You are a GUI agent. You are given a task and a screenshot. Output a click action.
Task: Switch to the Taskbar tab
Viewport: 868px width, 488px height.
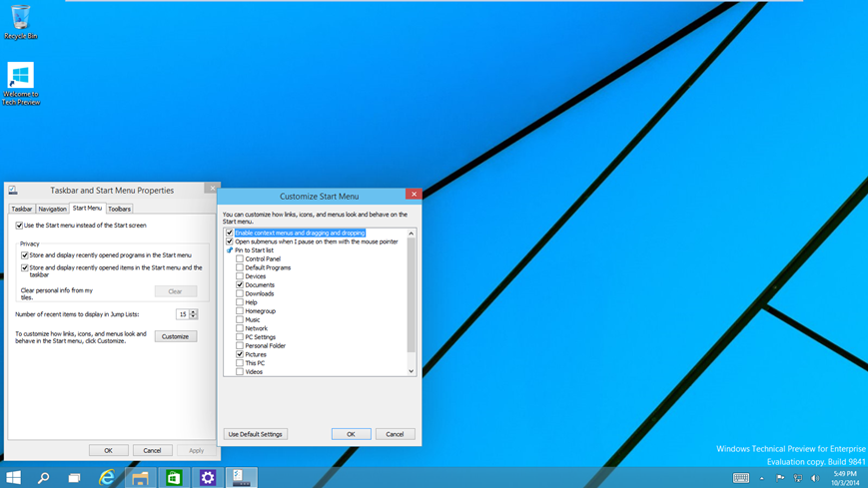click(x=22, y=210)
